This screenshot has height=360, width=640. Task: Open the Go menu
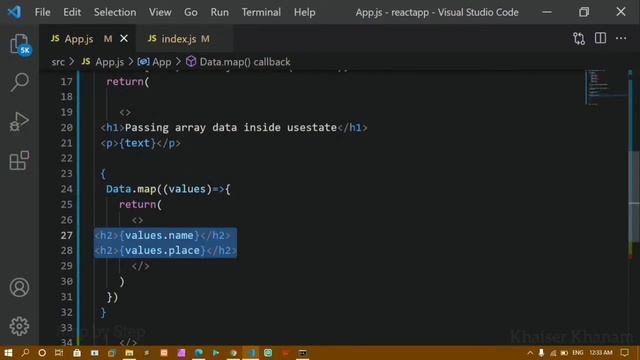click(191, 12)
